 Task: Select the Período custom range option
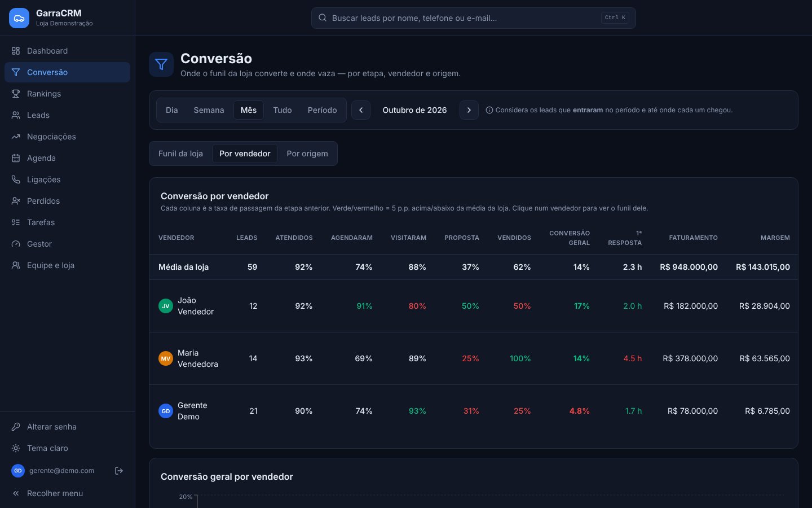click(x=323, y=110)
